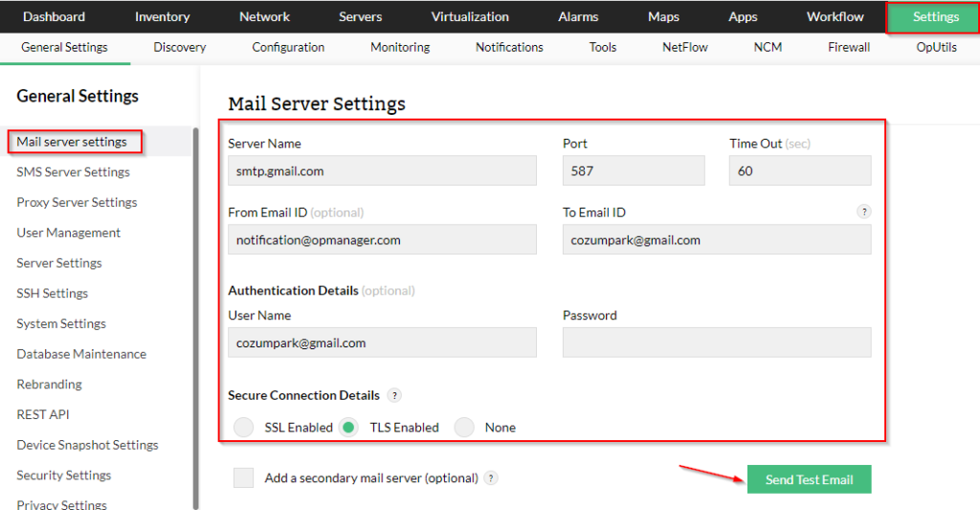
Task: Open SMS Server Settings in sidebar
Action: click(x=73, y=172)
